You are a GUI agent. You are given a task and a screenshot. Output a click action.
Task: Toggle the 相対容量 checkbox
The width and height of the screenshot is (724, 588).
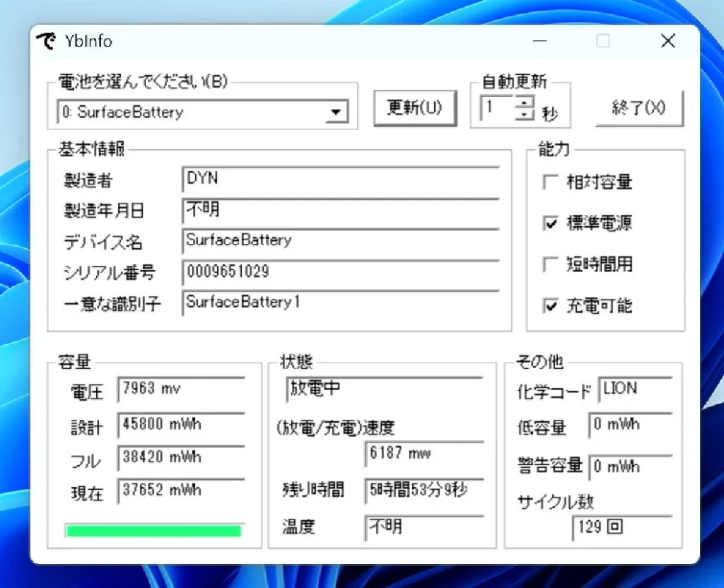[x=551, y=182]
